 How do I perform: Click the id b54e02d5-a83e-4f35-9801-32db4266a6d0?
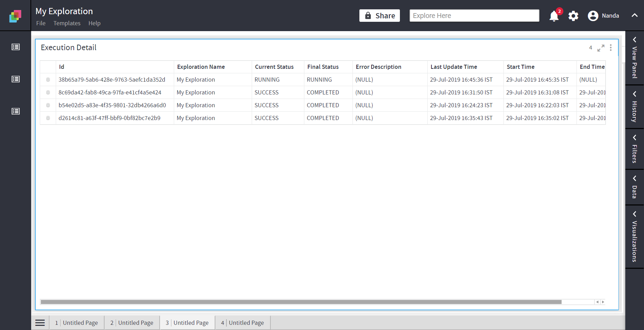tap(112, 105)
